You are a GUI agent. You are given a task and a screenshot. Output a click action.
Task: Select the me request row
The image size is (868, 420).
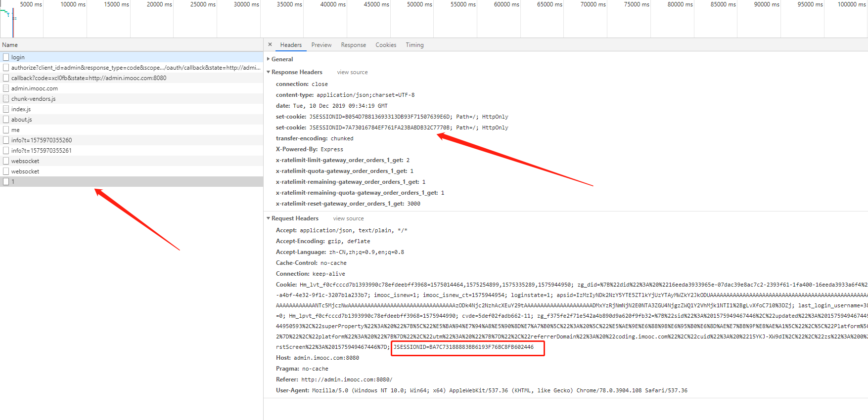coord(132,130)
